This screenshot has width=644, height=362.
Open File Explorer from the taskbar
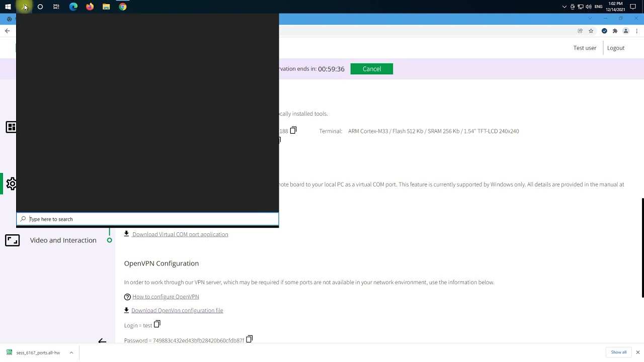pyautogui.click(x=106, y=7)
